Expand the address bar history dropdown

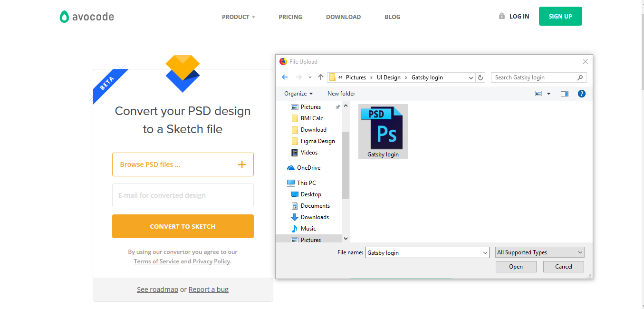click(x=471, y=77)
